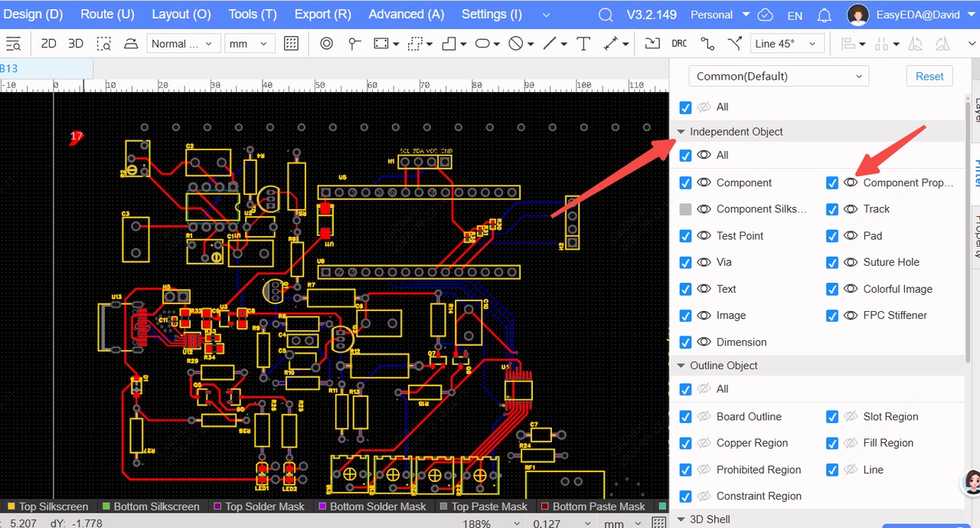This screenshot has height=528, width=980.
Task: Hide Pad objects using eye icon
Action: [851, 236]
